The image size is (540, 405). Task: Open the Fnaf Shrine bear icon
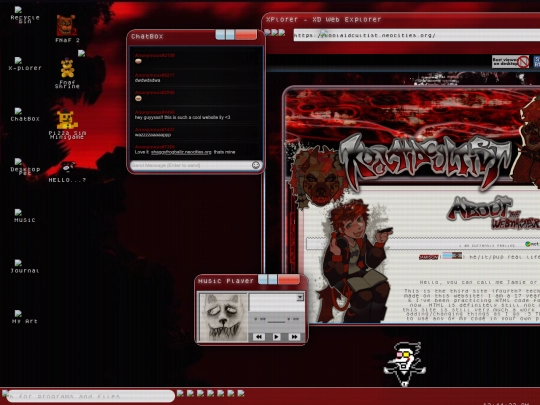pos(67,74)
